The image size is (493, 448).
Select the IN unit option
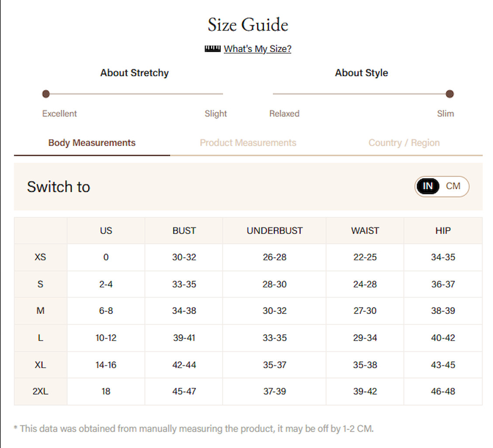pyautogui.click(x=427, y=186)
